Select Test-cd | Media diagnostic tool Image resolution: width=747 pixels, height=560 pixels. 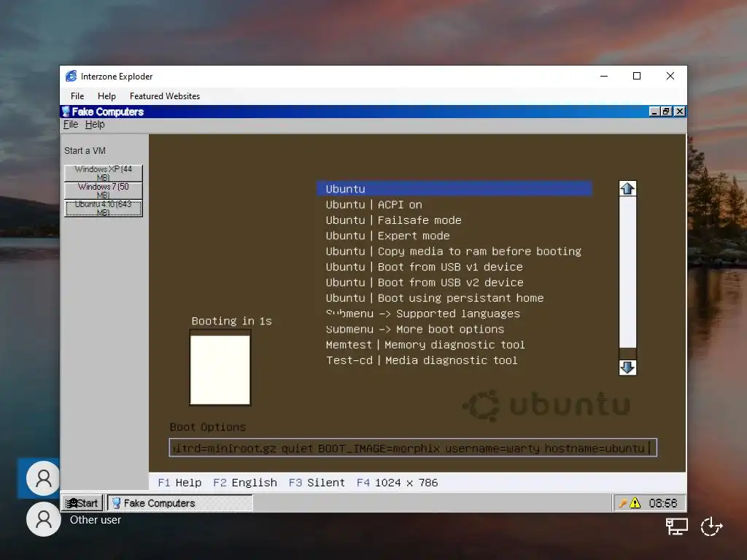point(422,360)
